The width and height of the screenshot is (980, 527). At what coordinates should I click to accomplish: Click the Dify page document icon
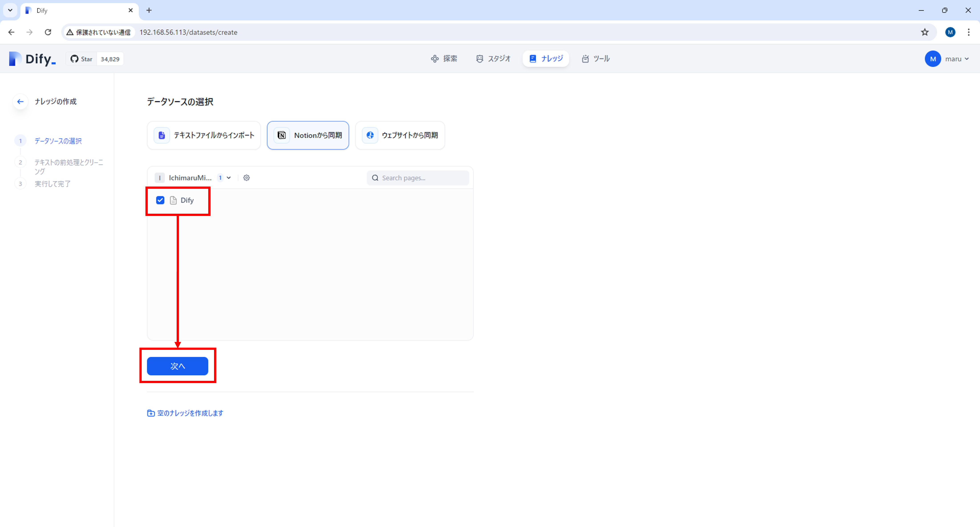pyautogui.click(x=173, y=201)
